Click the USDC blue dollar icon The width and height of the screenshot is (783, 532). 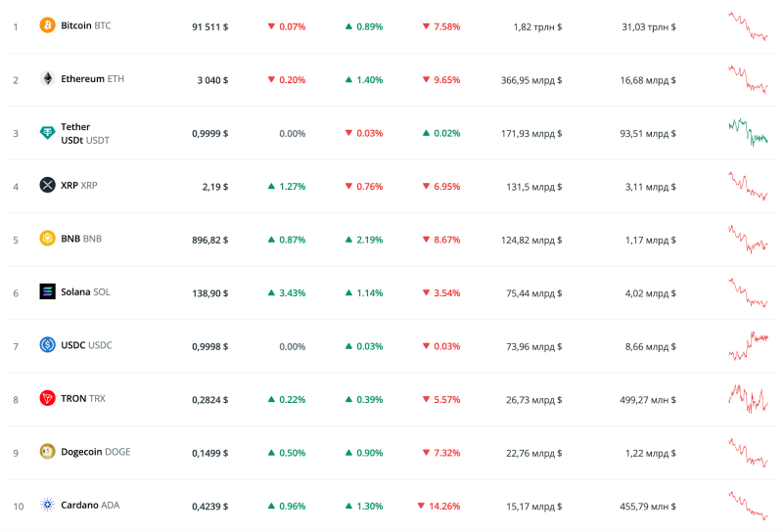[x=47, y=345]
